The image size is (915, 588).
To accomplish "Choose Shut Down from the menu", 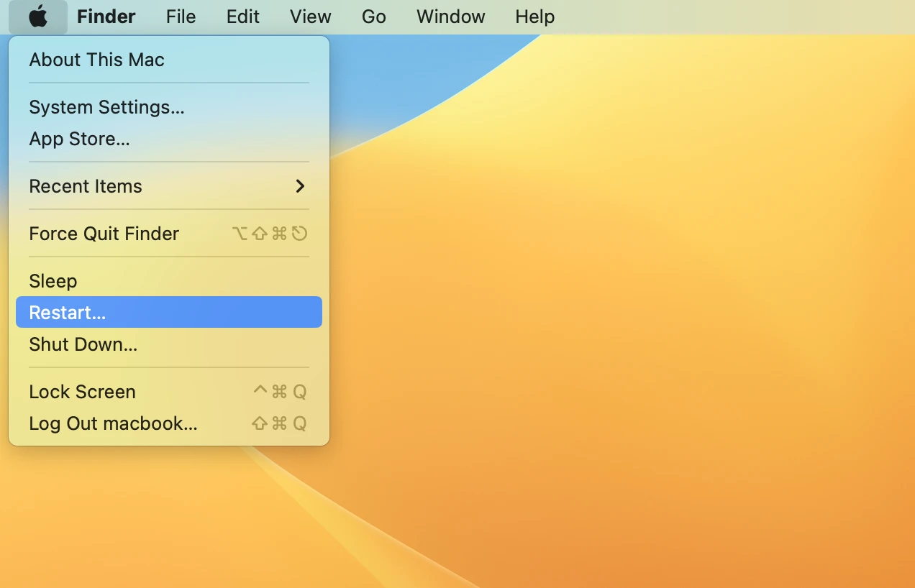I will [x=83, y=344].
